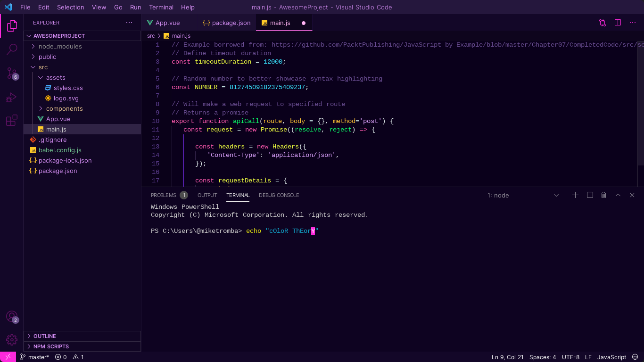Open .gitignore file
The width and height of the screenshot is (644, 362).
82,140
